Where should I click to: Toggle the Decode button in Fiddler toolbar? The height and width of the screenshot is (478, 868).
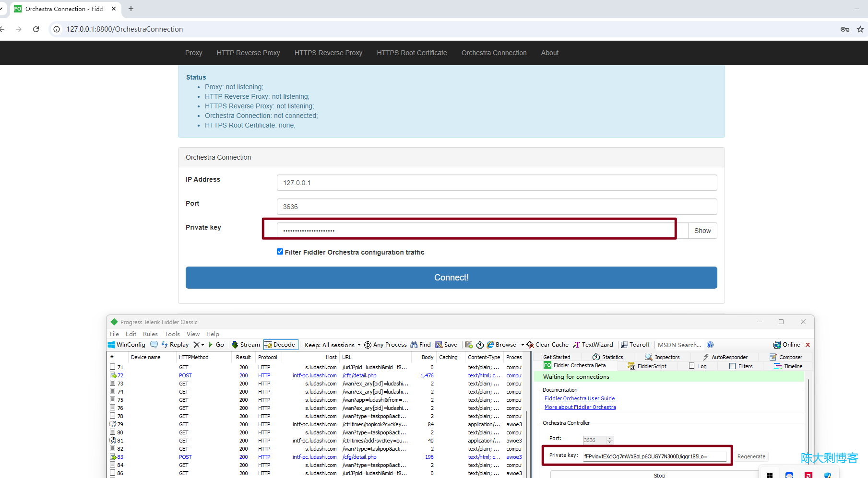(280, 345)
